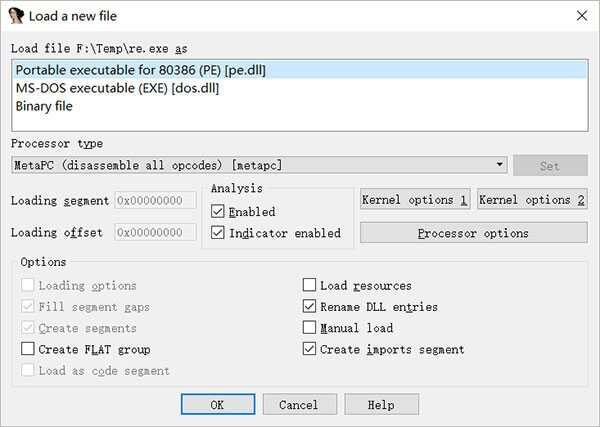The height and width of the screenshot is (427, 600).
Task: Open Kernel options 1
Action: (x=414, y=200)
